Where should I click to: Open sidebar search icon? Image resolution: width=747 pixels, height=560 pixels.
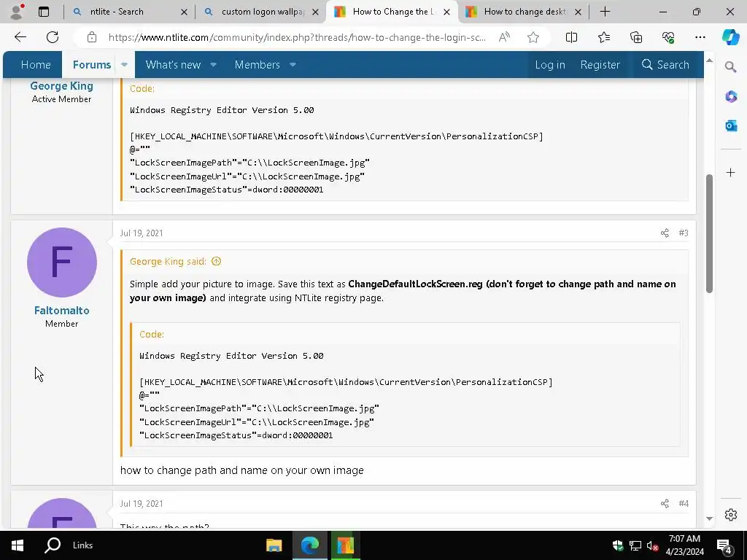731,67
